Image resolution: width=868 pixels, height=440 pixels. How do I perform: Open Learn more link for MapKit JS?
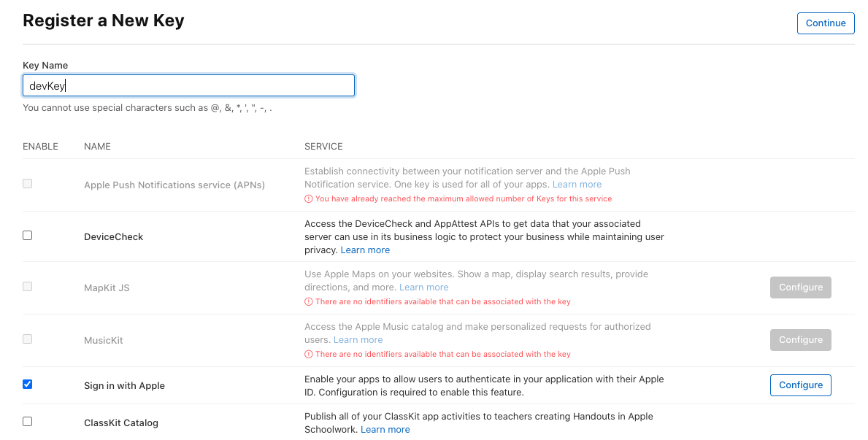423,287
